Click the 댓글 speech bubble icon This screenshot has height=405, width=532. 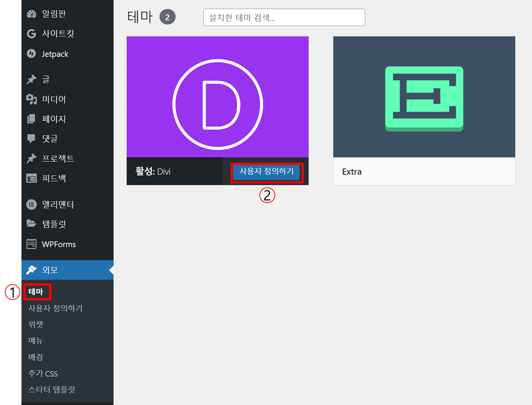[x=31, y=139]
